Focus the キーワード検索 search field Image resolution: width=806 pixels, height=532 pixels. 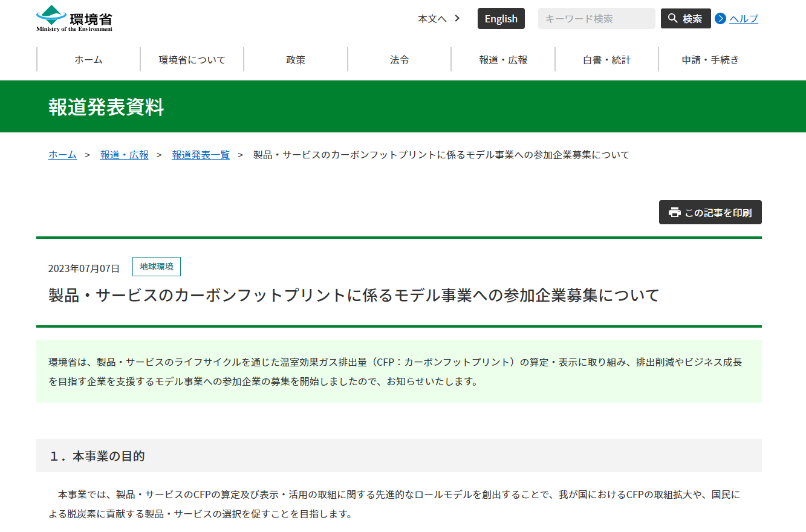[596, 19]
